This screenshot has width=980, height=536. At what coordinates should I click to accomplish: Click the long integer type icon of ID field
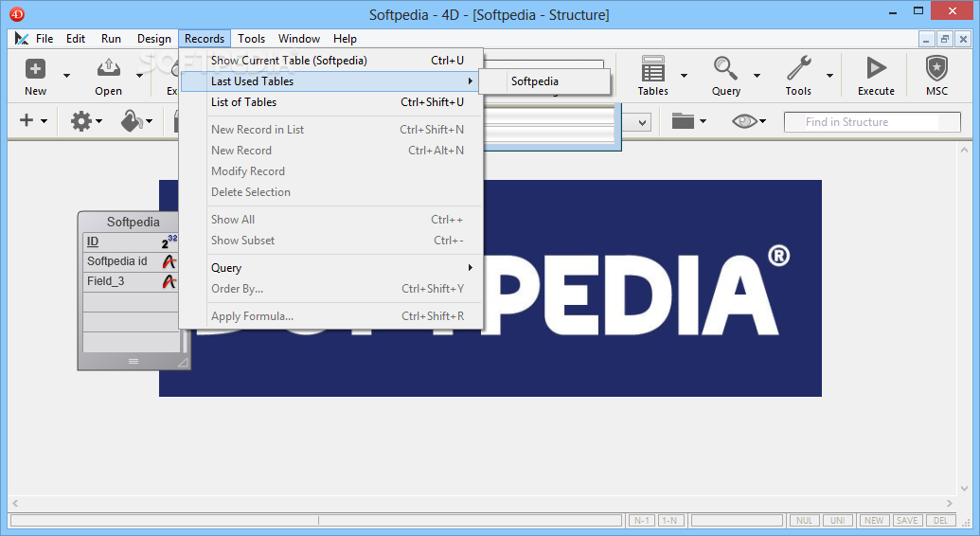[x=169, y=241]
